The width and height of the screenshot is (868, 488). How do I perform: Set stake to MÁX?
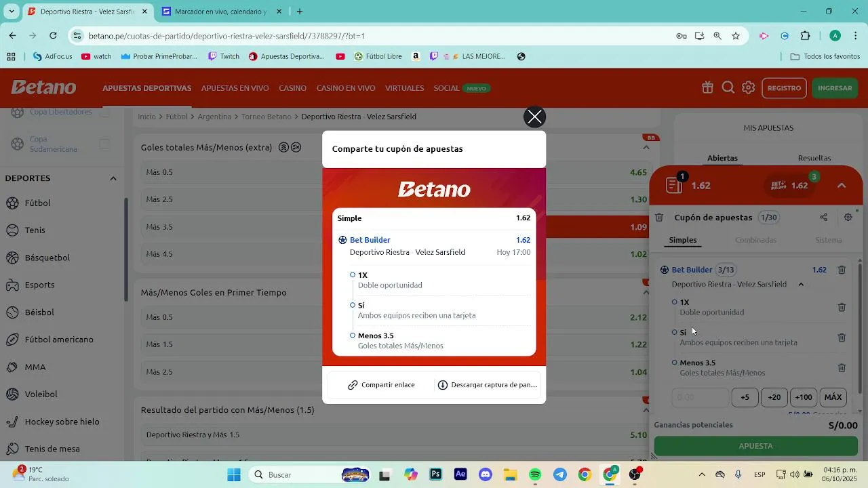(833, 397)
